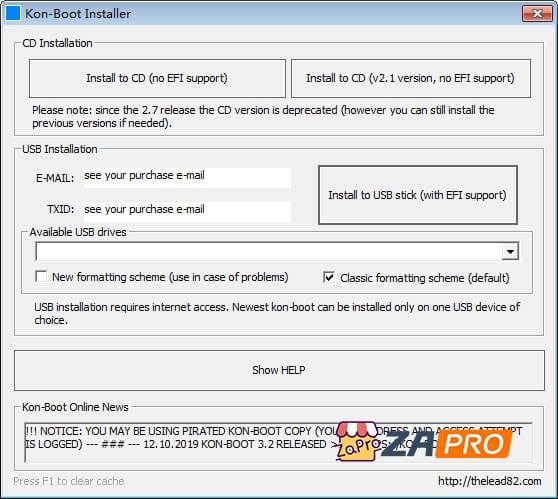Start Install to USB stick with EFI support
Image resolution: width=558 pixels, height=499 pixels.
point(417,195)
